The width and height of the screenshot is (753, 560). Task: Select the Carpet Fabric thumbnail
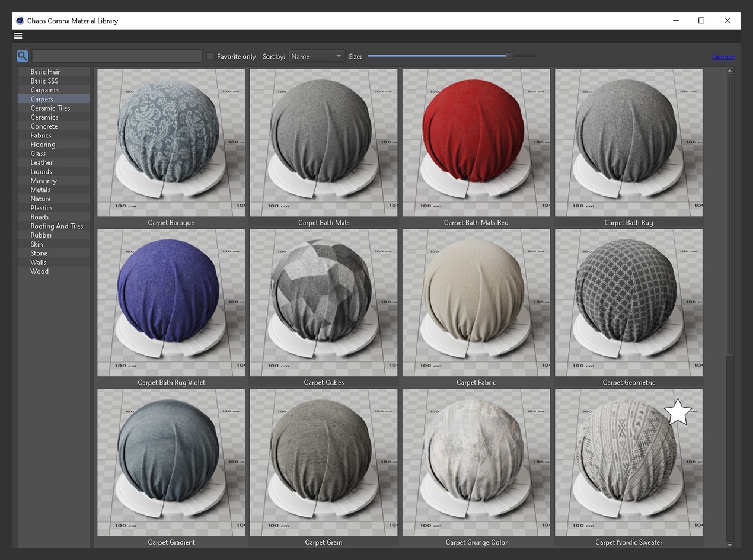click(x=476, y=303)
